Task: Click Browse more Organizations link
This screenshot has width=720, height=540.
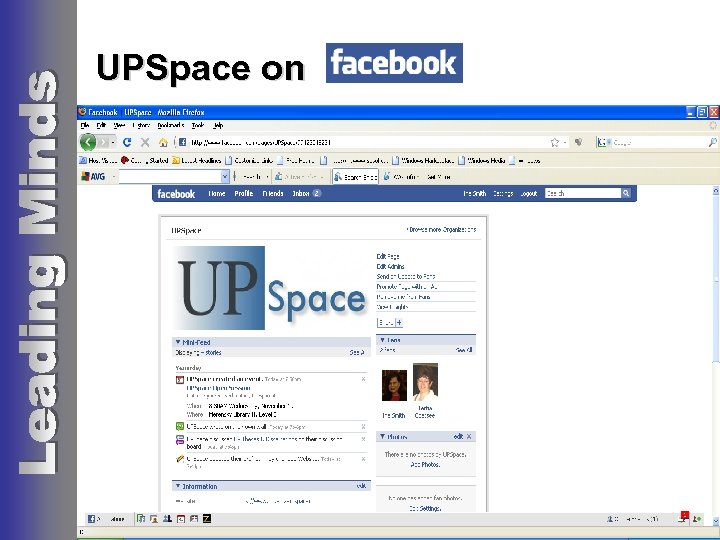Action: [441, 230]
